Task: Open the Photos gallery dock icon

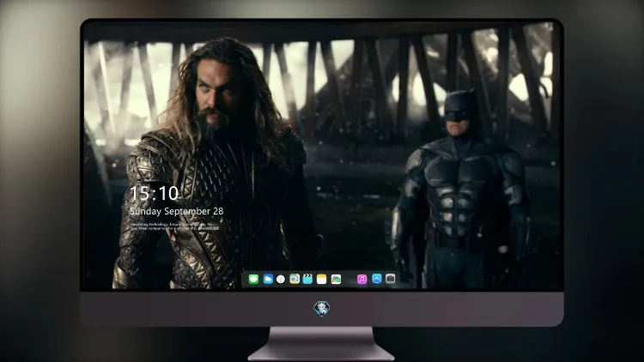Action: 336,280
